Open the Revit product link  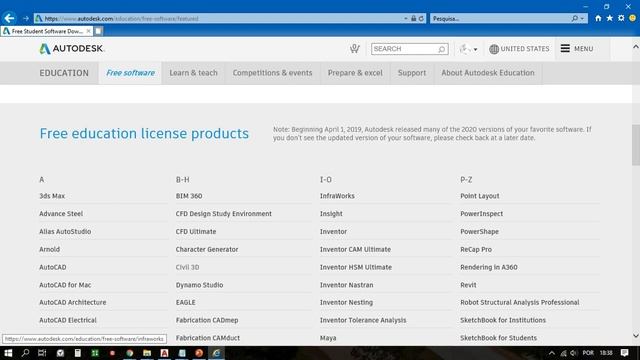click(468, 285)
